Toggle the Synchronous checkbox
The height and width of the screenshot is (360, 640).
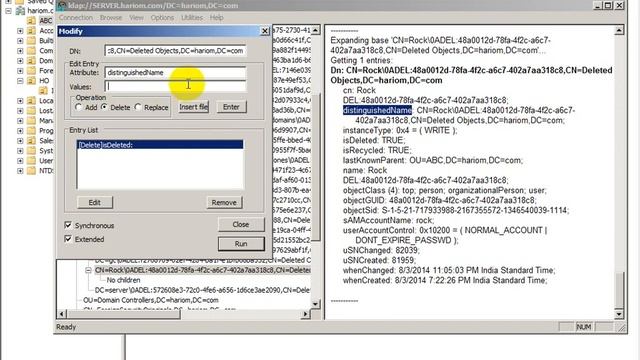click(68, 225)
